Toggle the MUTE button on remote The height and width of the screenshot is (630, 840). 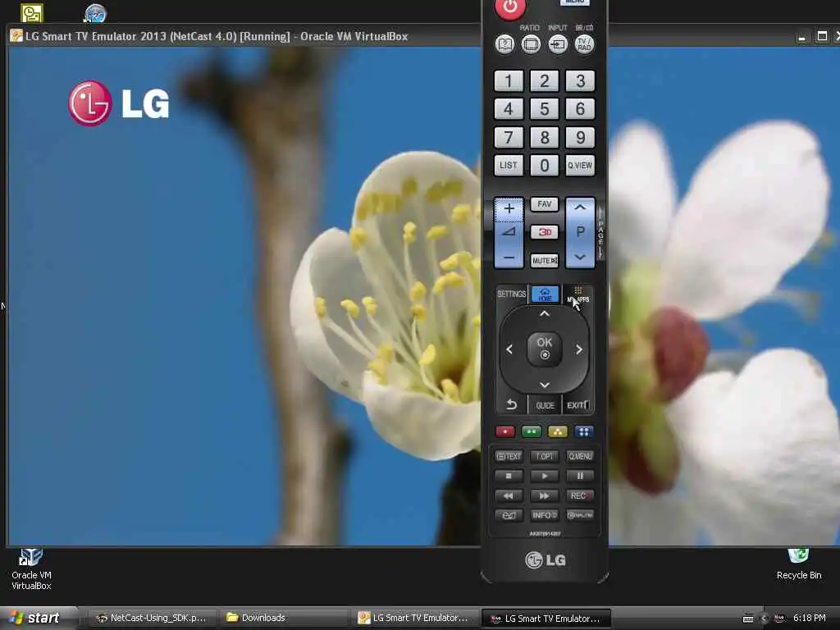pyautogui.click(x=545, y=260)
